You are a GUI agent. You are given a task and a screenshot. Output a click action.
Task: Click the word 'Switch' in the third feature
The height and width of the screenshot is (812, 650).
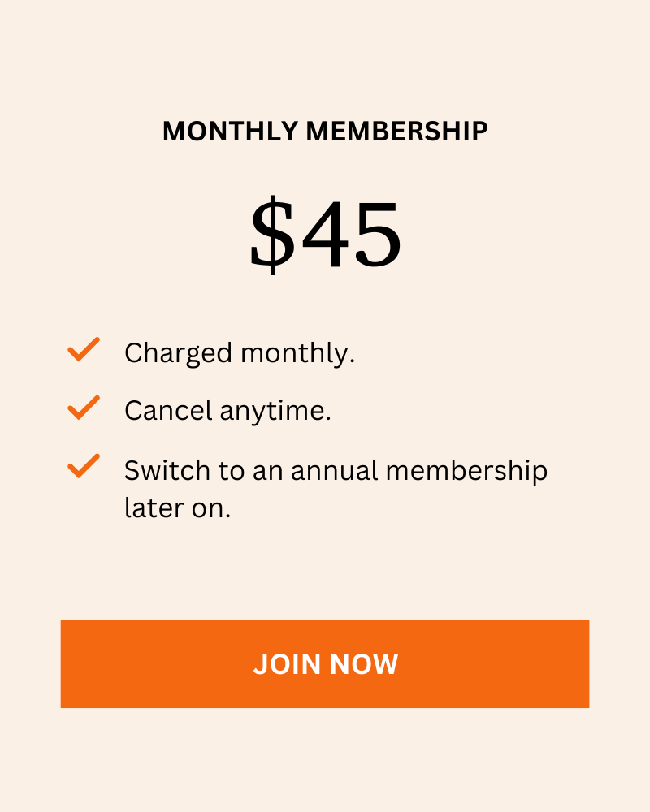pos(167,470)
